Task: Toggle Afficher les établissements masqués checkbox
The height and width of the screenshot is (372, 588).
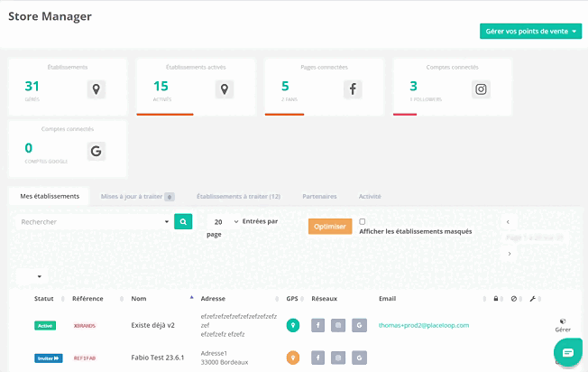Action: point(363,221)
